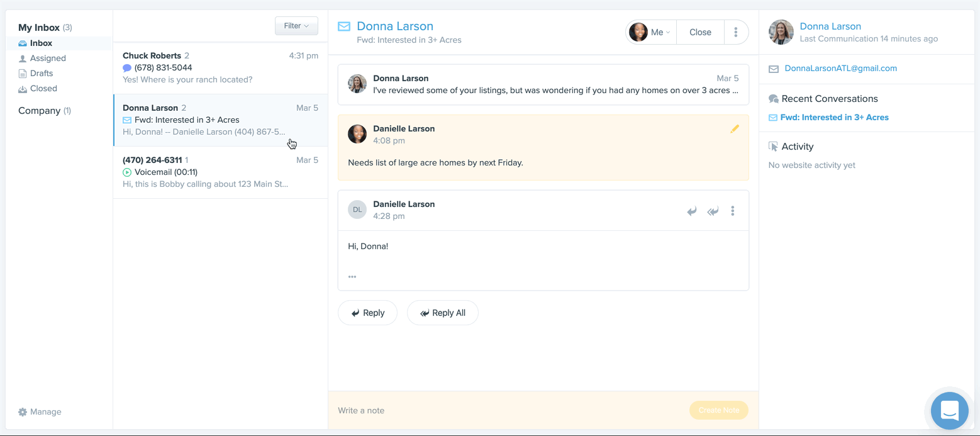Open more options for Danielle's message
Screen dimensions: 980x436
[732, 211]
